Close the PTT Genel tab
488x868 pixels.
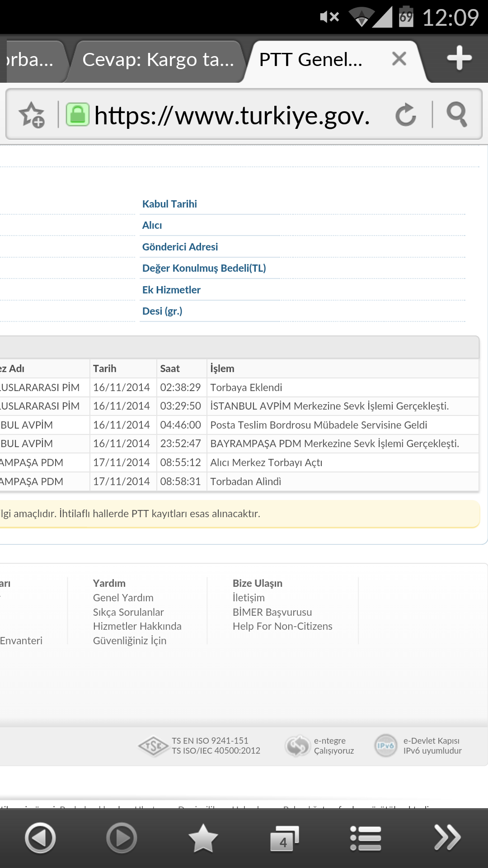coord(399,59)
